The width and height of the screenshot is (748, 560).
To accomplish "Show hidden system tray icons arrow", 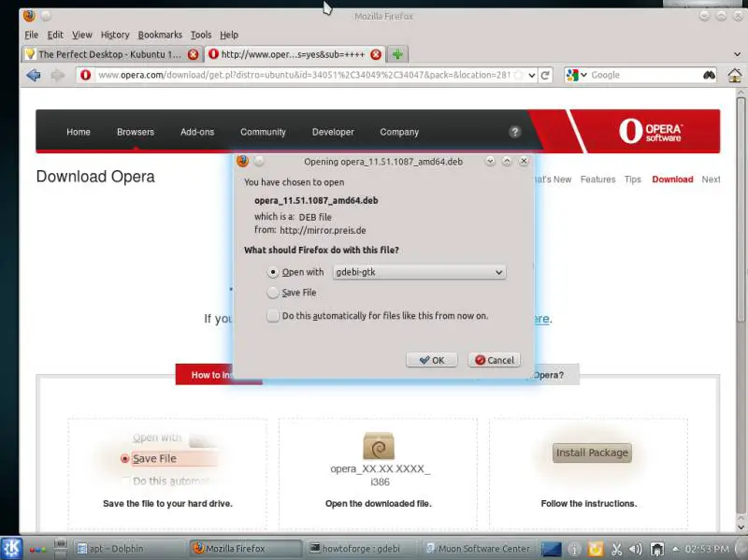I will pos(675,549).
